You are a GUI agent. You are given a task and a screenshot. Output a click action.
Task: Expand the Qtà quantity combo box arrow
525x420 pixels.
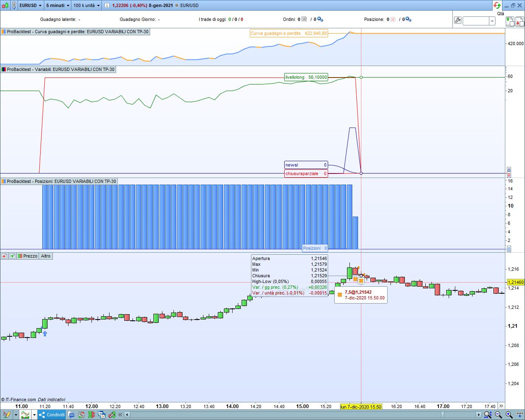click(492, 21)
